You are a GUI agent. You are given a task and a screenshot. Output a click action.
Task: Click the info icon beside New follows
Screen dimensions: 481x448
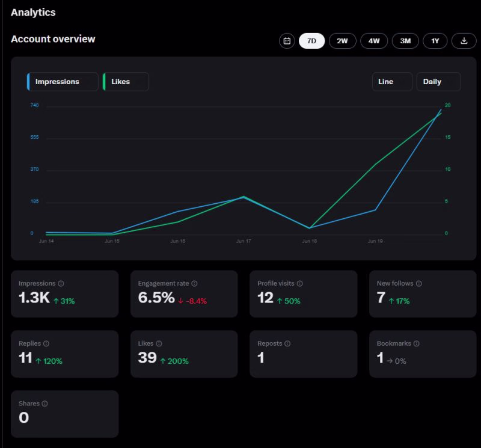click(x=418, y=283)
